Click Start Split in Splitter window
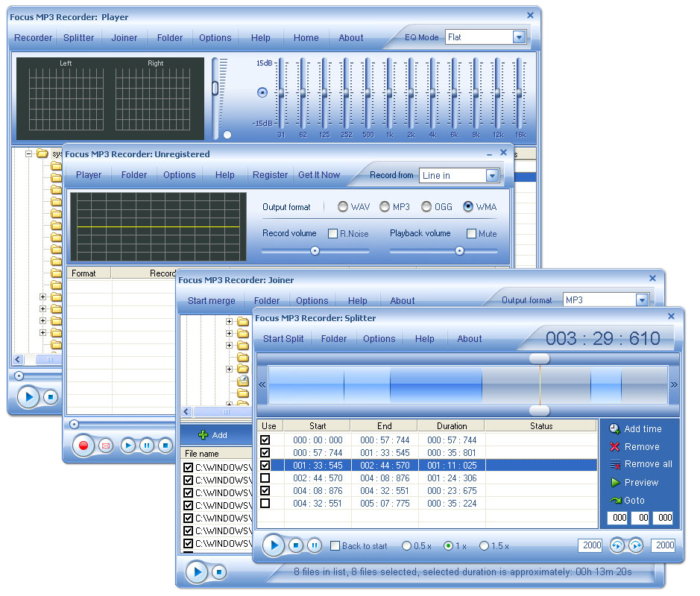700x596 pixels. pos(283,338)
